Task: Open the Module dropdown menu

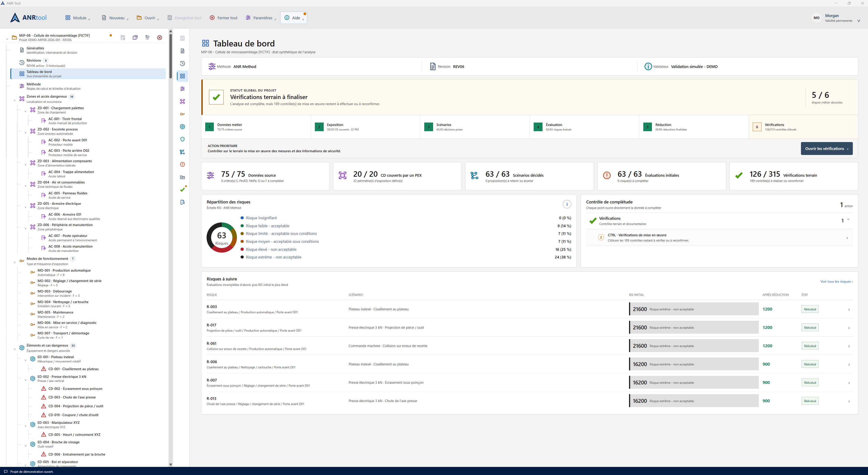Action: (78, 18)
